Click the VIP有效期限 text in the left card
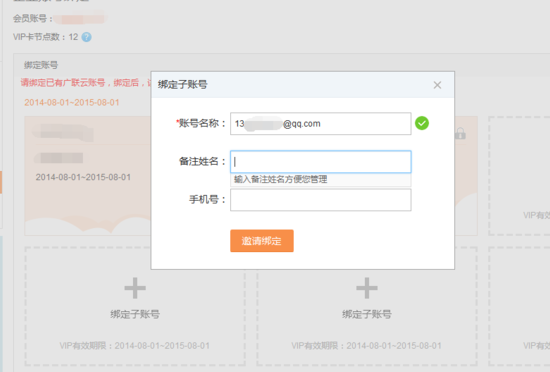 point(135,346)
